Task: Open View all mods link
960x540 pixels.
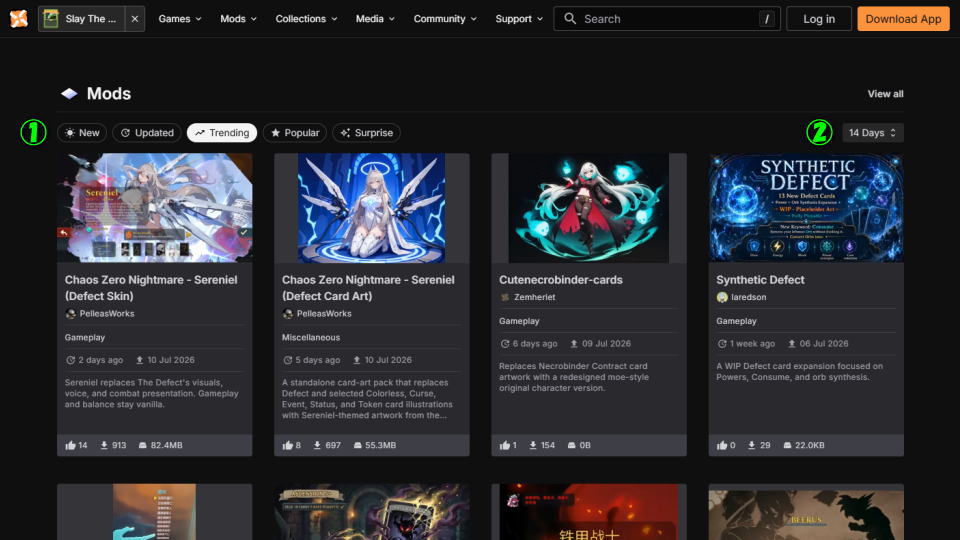Action: pos(885,94)
